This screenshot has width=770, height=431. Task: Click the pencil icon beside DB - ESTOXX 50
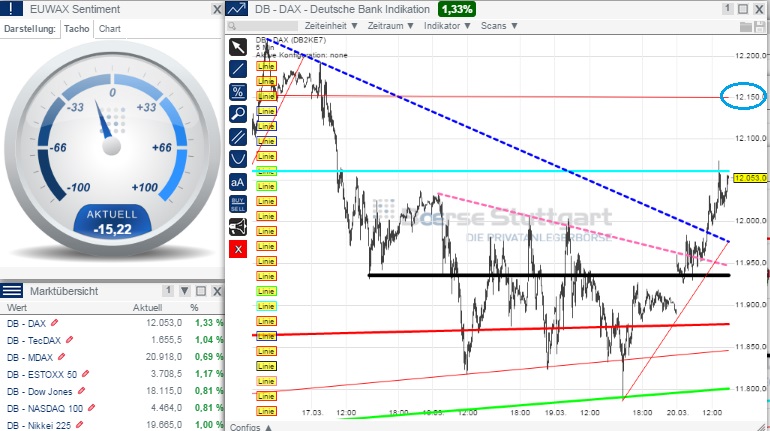(85, 374)
